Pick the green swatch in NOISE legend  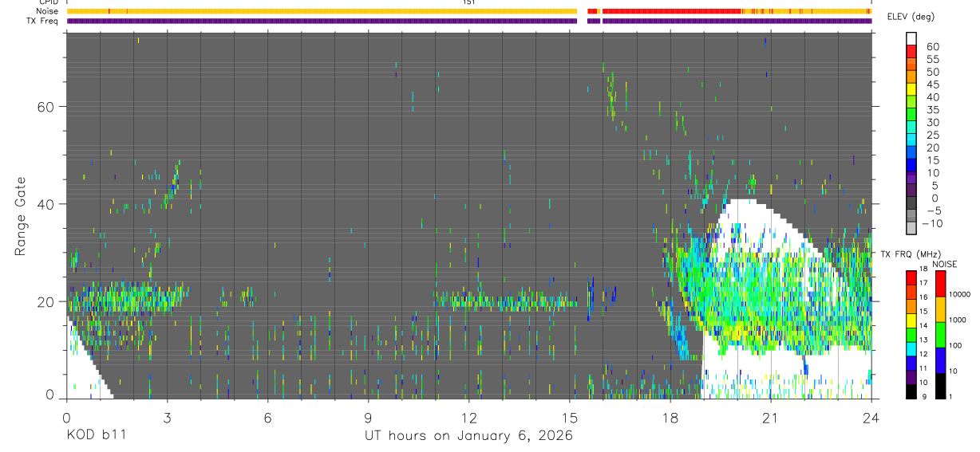940,335
